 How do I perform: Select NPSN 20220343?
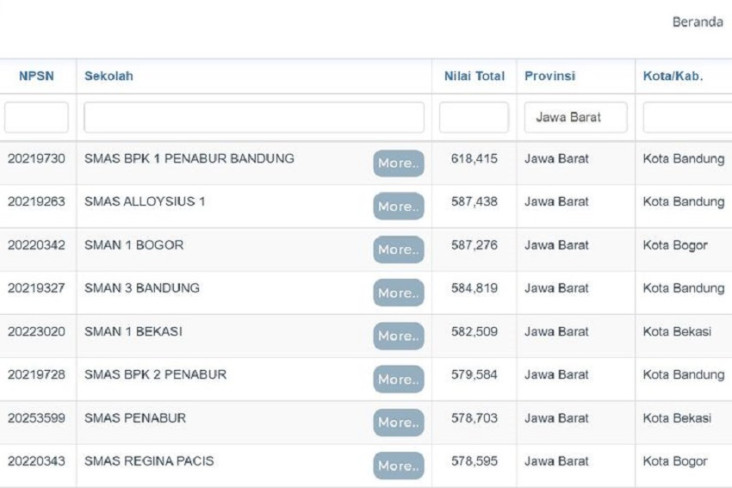point(36,461)
